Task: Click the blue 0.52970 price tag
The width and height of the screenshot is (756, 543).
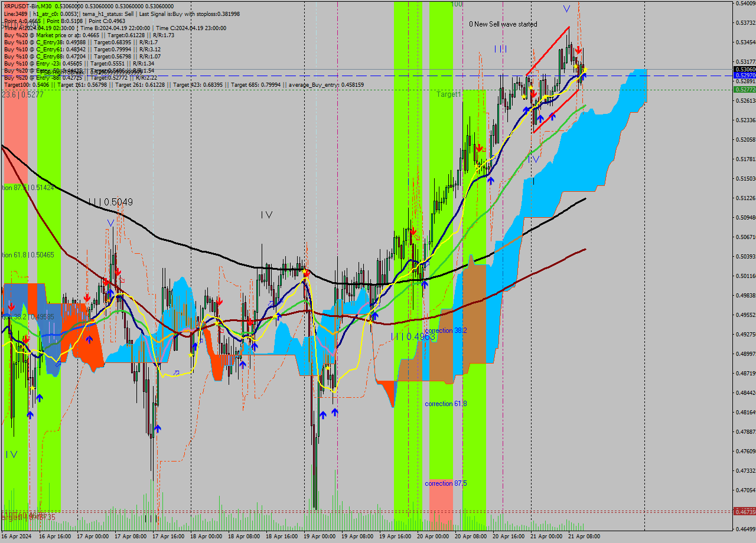Action: pyautogui.click(x=744, y=76)
